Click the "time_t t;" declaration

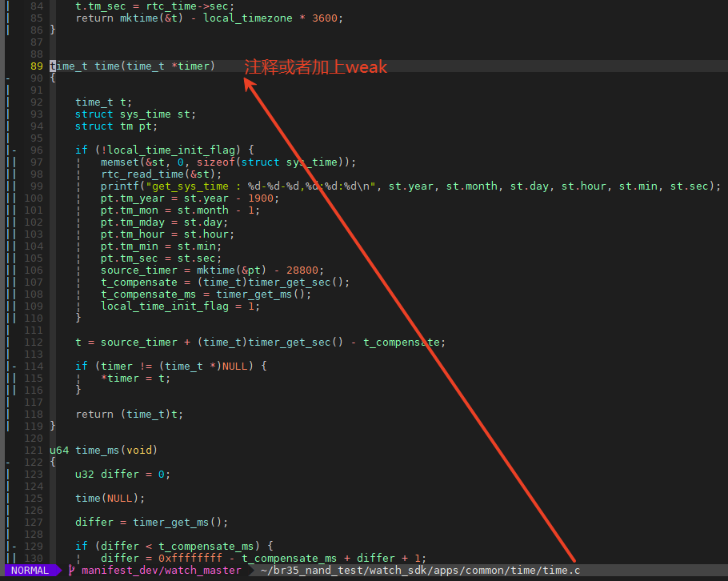103,102
